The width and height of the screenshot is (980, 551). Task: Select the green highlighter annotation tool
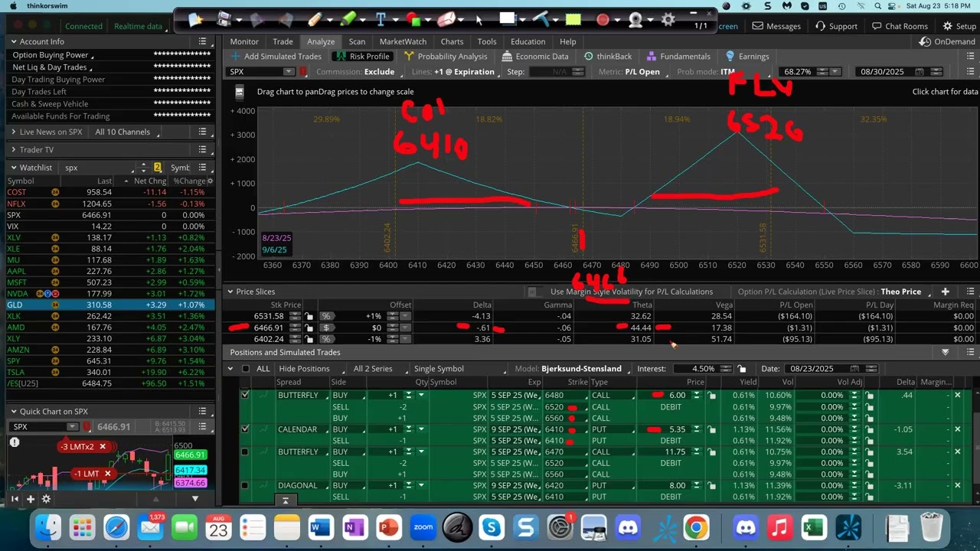click(348, 19)
